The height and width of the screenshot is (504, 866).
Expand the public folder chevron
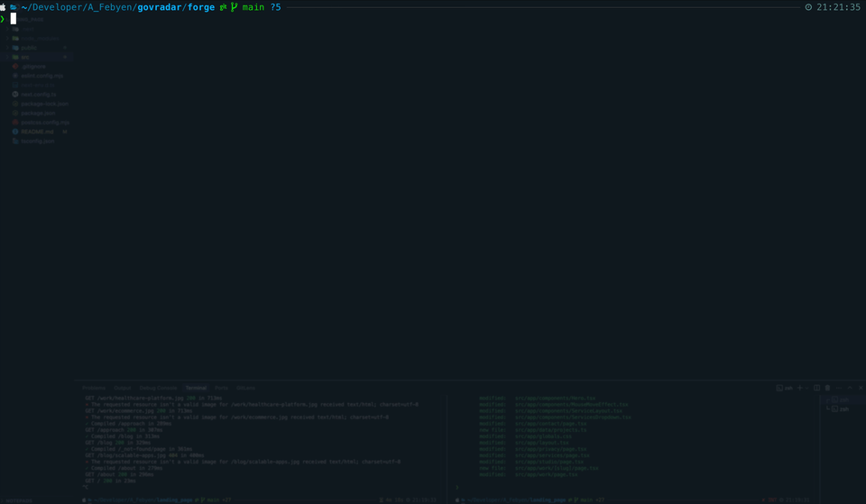point(8,48)
